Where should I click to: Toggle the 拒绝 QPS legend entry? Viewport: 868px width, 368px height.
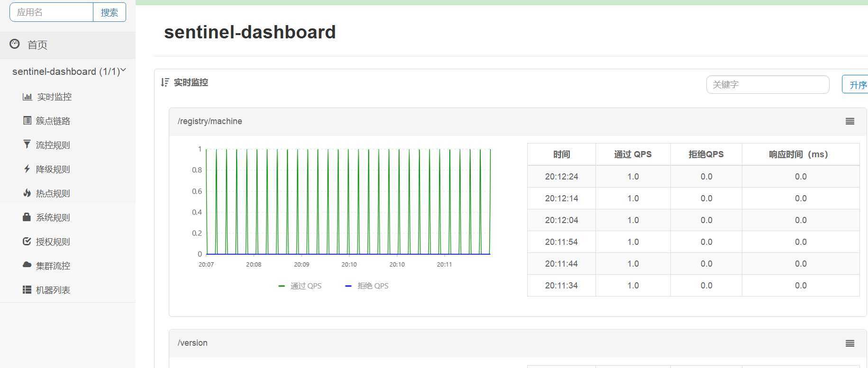click(367, 286)
